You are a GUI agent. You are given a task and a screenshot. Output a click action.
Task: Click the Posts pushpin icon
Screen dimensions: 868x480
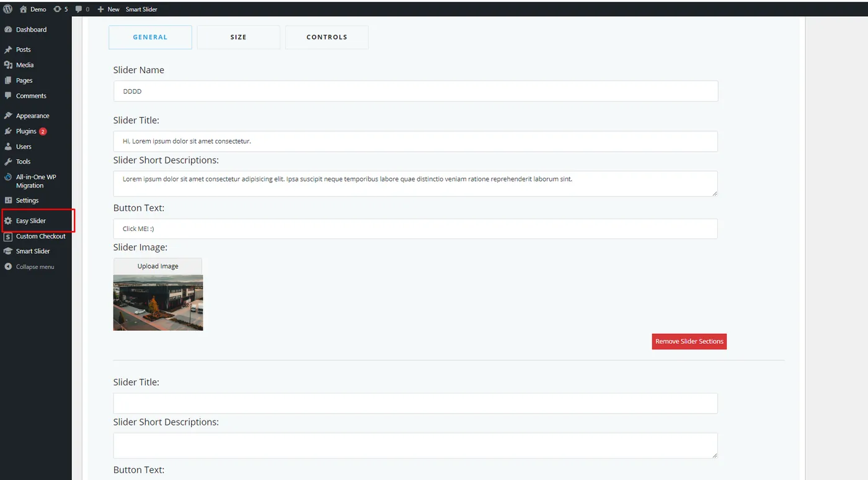8,50
